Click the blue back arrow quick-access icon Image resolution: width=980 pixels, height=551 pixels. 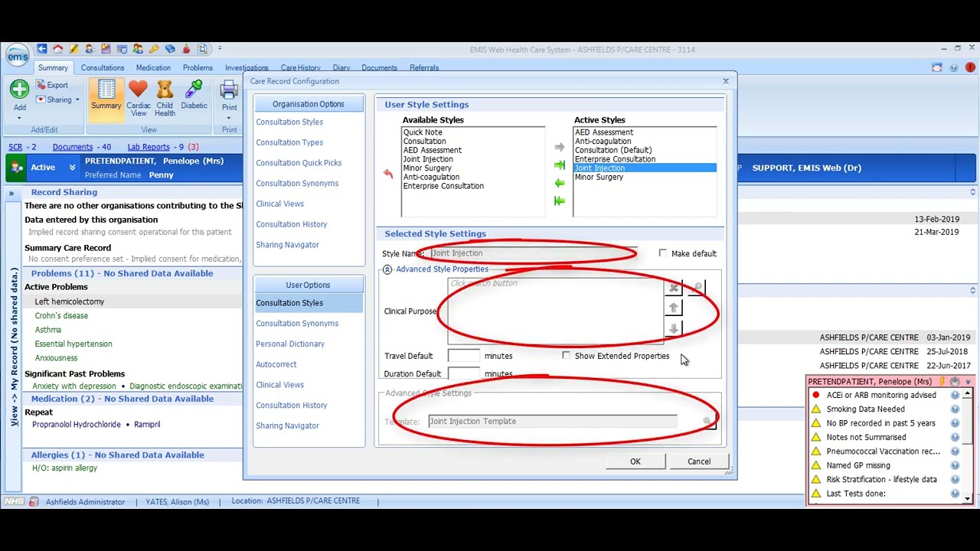42,49
